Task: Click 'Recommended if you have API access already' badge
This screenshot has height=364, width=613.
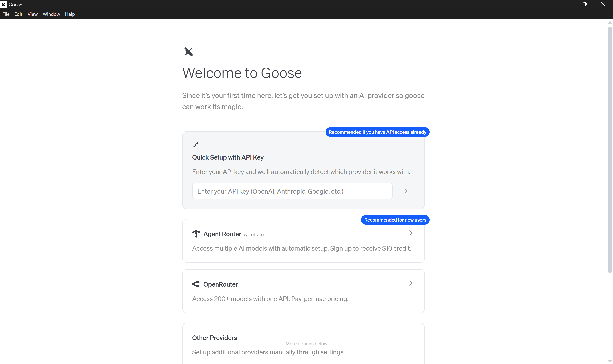Action: (x=377, y=132)
